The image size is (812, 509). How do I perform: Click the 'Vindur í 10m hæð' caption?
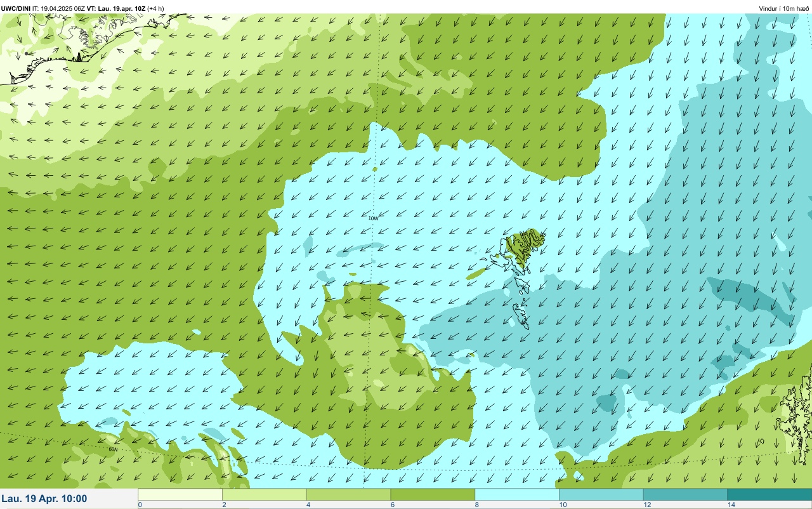[x=784, y=8]
